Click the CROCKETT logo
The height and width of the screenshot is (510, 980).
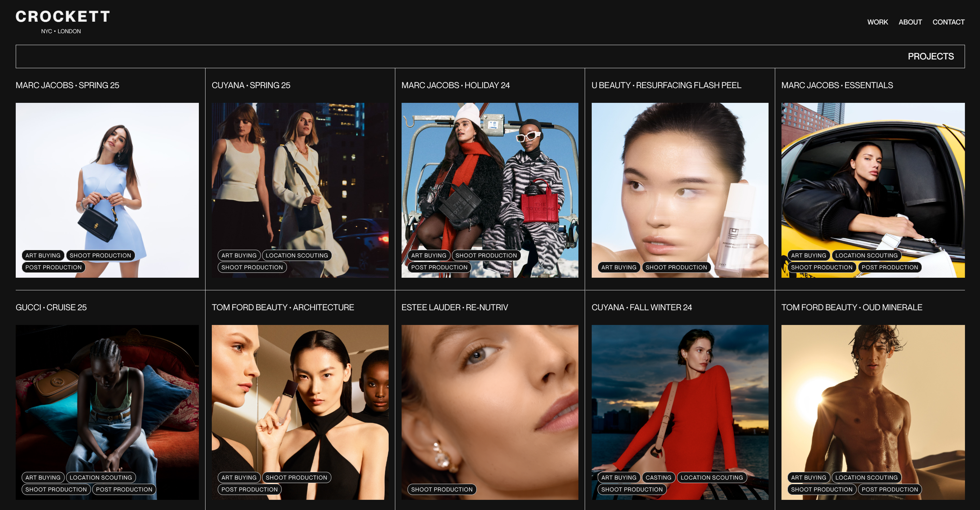pos(63,16)
